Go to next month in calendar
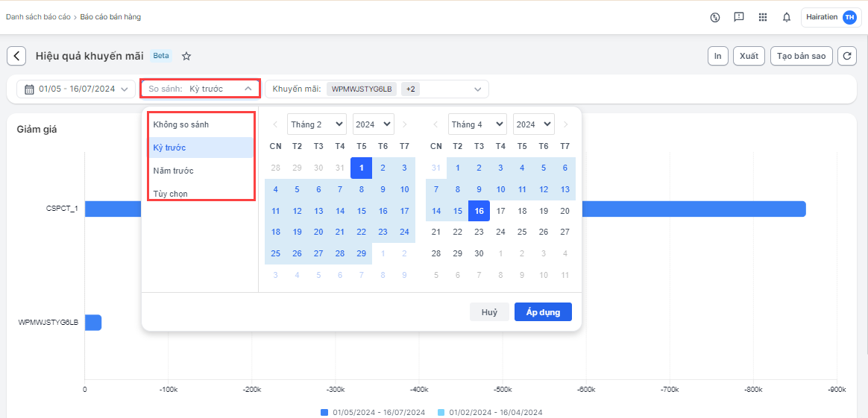868x418 pixels. pos(565,124)
